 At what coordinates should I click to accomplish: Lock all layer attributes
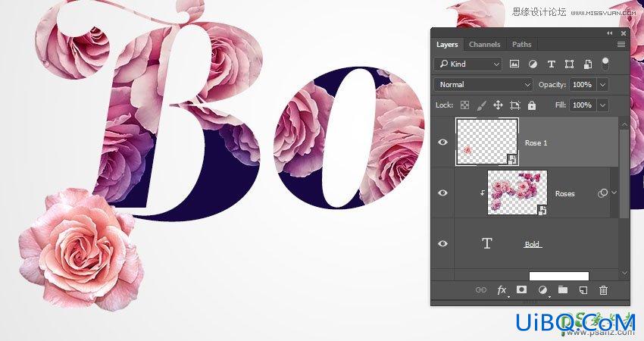point(532,105)
